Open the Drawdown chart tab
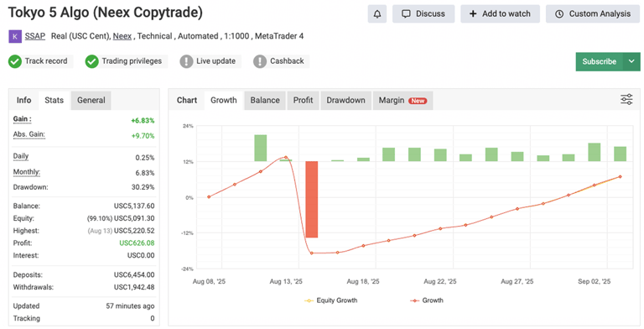 pyautogui.click(x=345, y=101)
